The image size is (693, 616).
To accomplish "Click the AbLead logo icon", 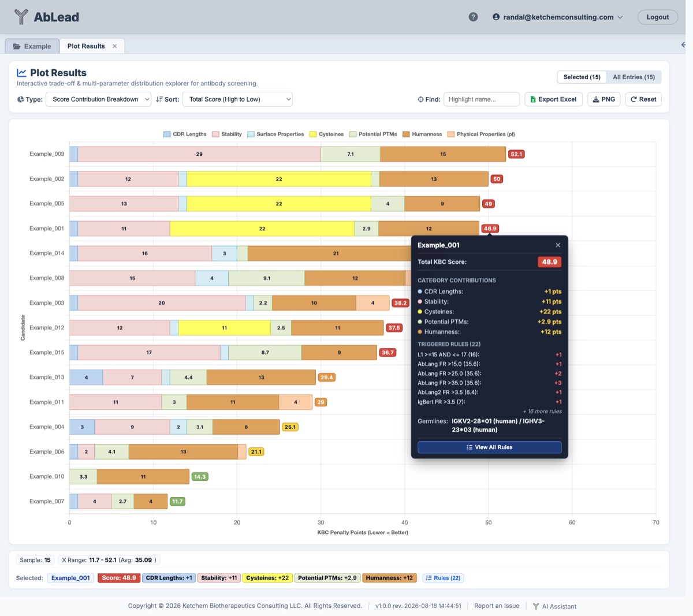I will (x=21, y=17).
